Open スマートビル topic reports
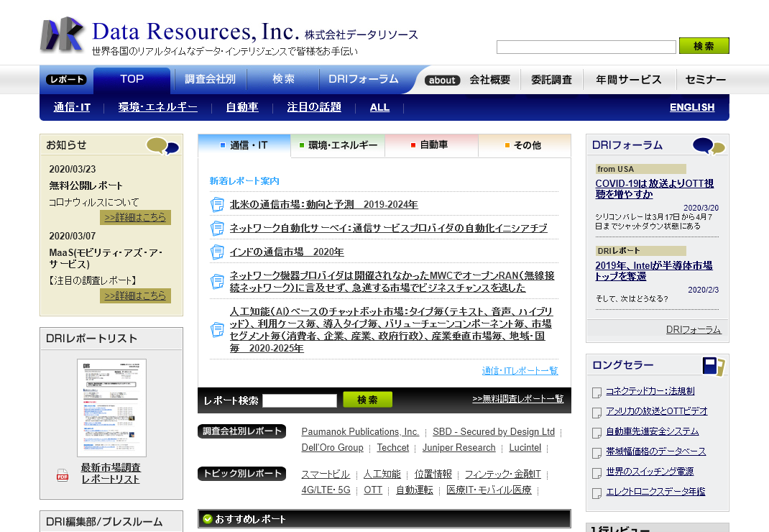769x532 pixels. point(326,474)
